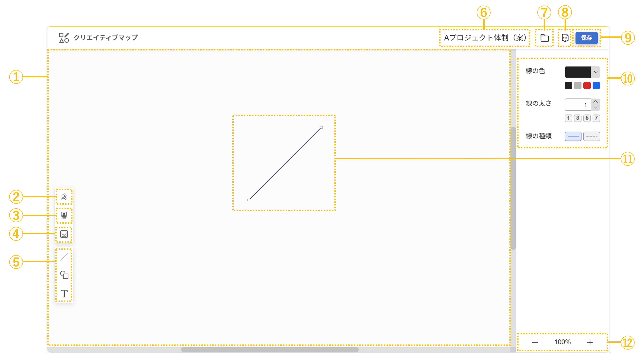Select the line drawing tool

coord(64,256)
